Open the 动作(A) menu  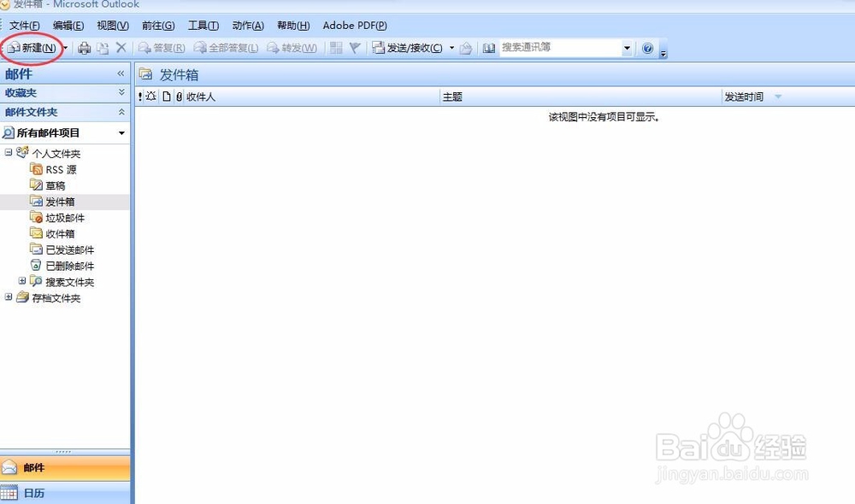[x=248, y=26]
